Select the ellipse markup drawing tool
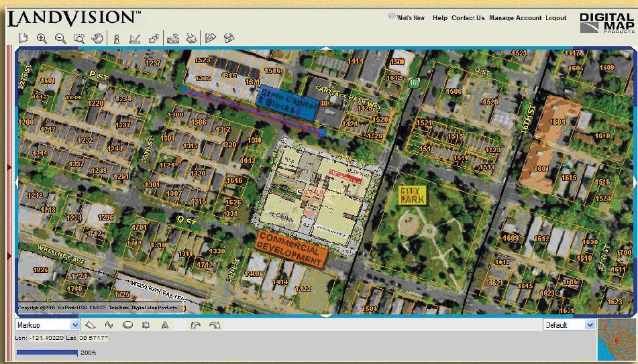This screenshot has height=364, width=638. [x=127, y=325]
